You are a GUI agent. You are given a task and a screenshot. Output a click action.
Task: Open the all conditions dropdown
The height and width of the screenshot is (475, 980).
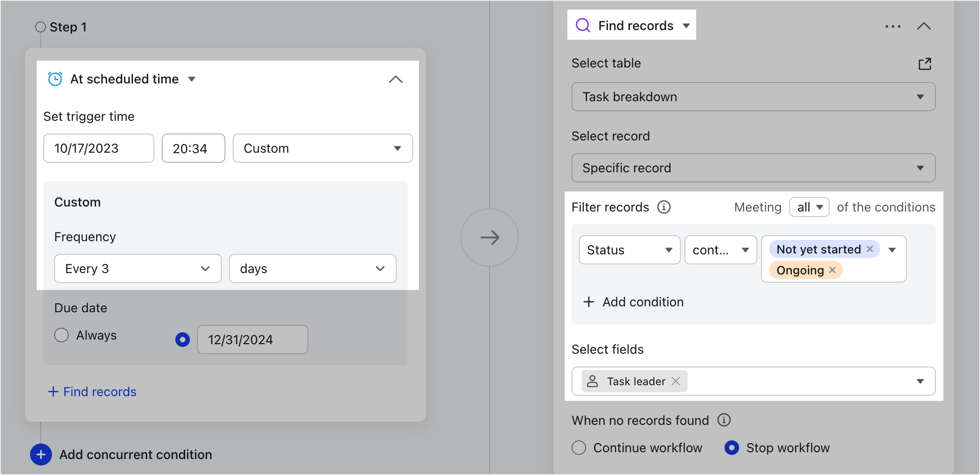point(809,207)
